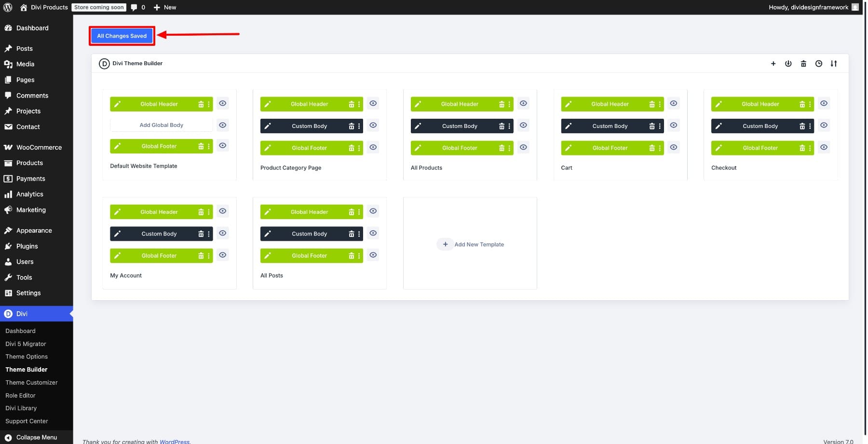The image size is (868, 444).
Task: Delete Global Footer in My Account template
Action: [x=201, y=256]
